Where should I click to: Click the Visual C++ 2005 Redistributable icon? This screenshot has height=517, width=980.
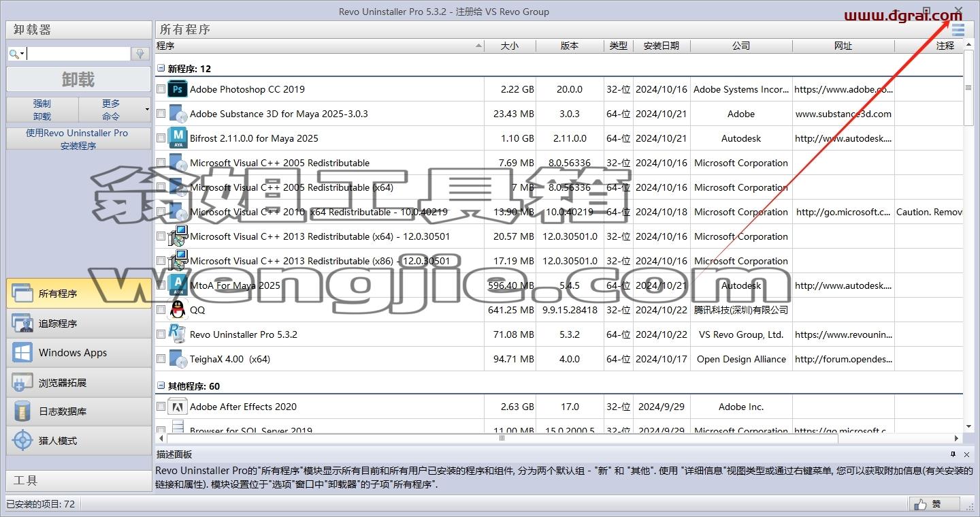tap(178, 163)
